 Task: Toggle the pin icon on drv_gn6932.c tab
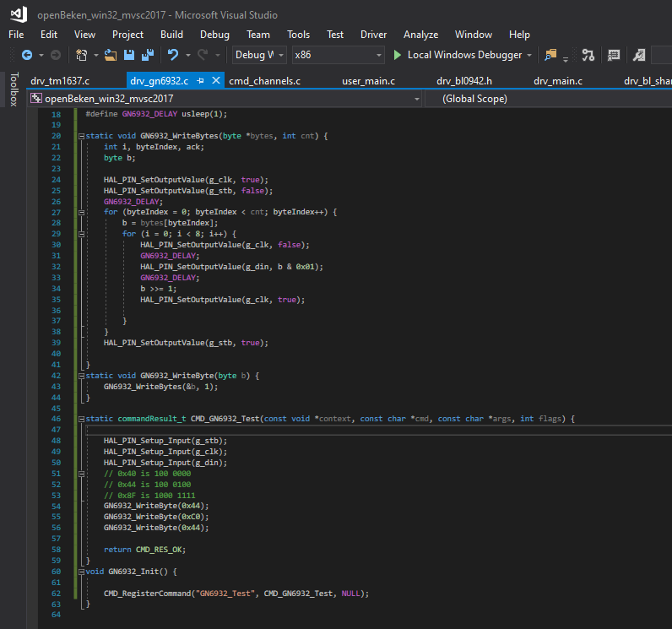(200, 80)
